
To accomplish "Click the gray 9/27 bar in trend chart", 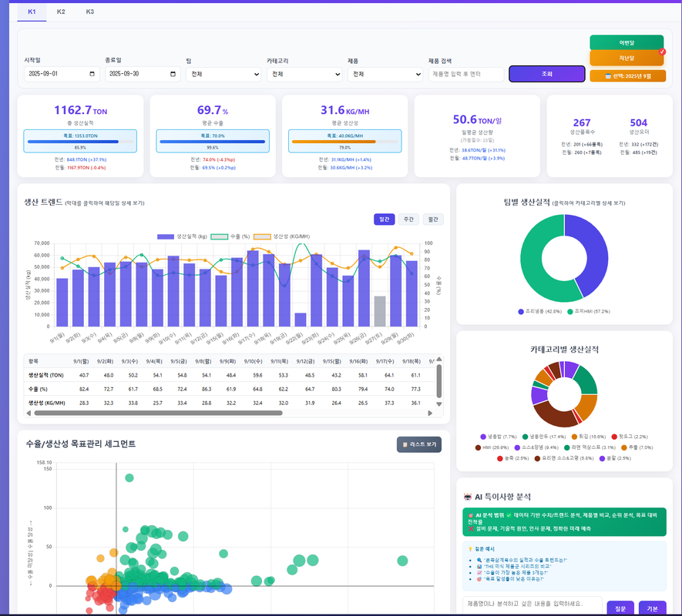I will [x=380, y=311].
